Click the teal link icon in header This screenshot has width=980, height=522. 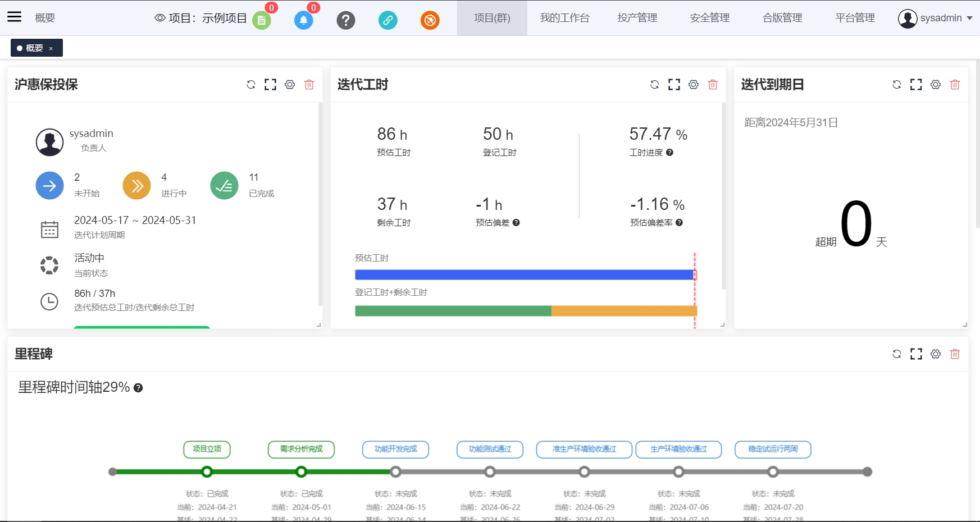click(388, 20)
